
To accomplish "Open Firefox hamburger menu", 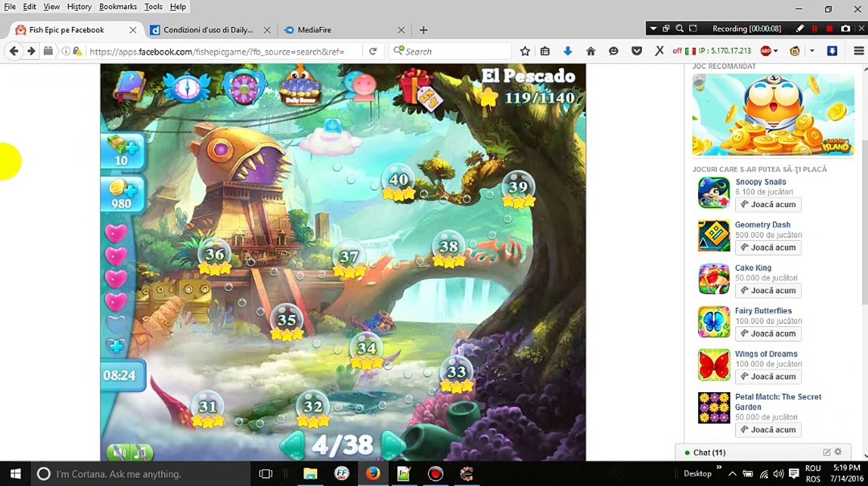I will coord(859,51).
